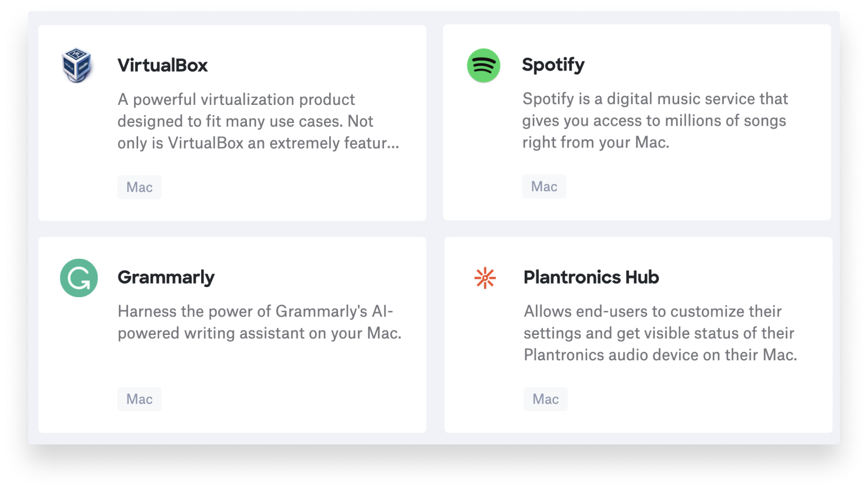
Task: Click the Spotify card
Action: point(637,122)
